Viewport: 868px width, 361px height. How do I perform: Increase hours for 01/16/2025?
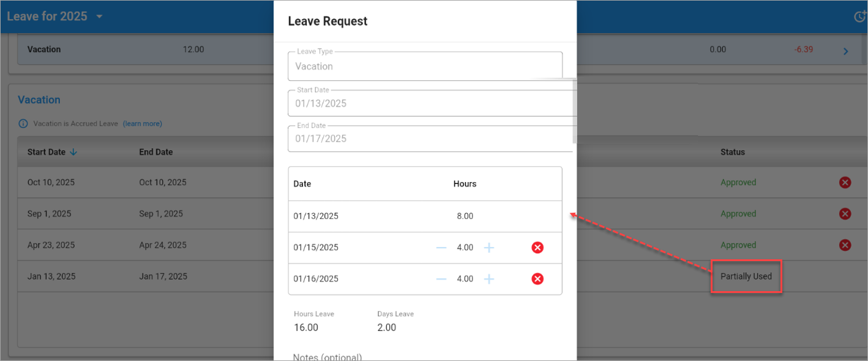tap(489, 279)
